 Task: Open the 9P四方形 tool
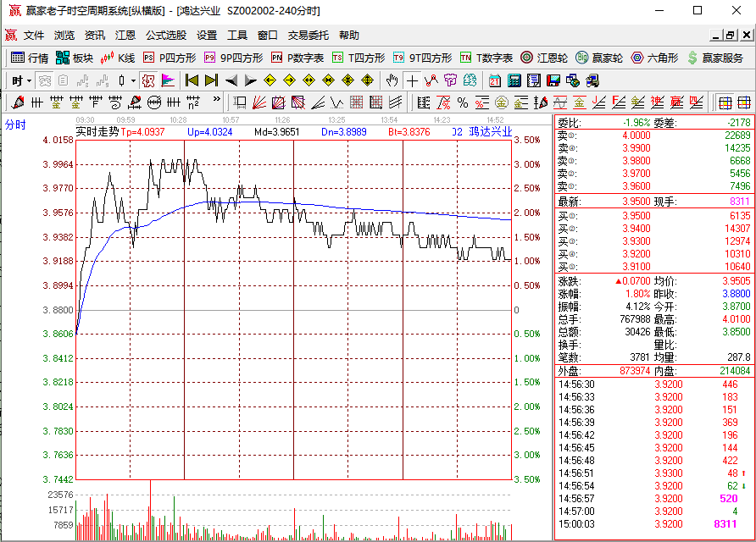233,58
